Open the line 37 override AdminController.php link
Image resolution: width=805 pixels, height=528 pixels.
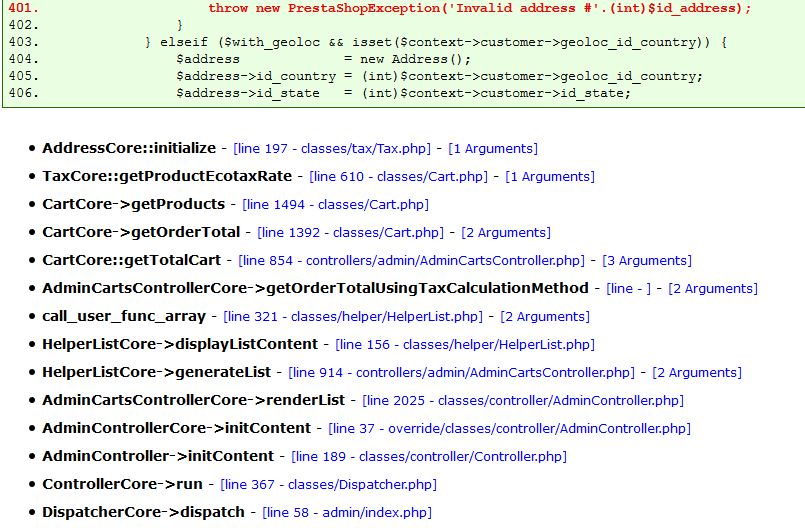point(509,429)
